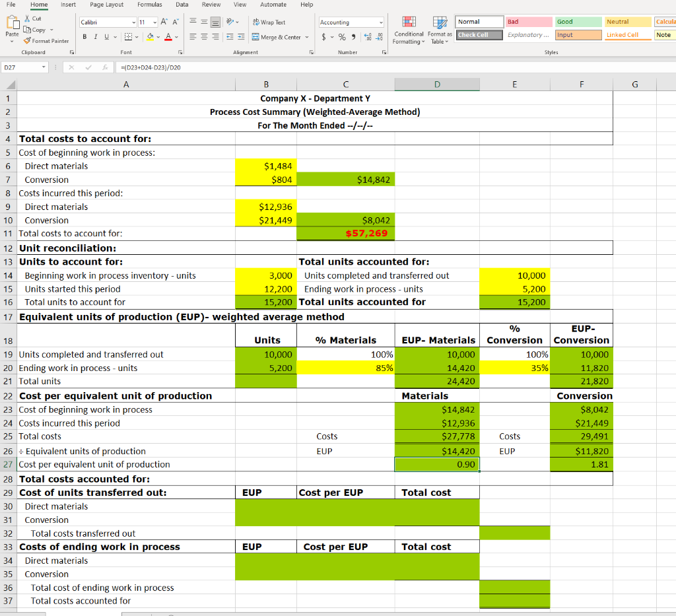Apply the Bad cell style

529,22
